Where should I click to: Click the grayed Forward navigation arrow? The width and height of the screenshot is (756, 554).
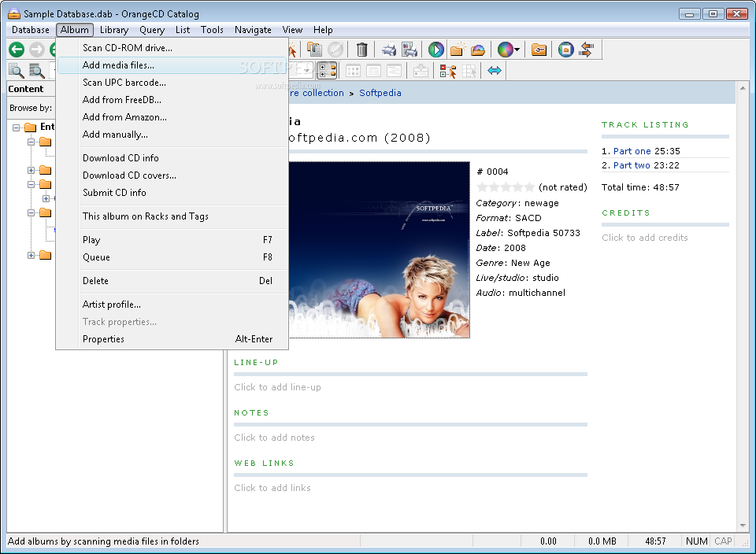37,50
